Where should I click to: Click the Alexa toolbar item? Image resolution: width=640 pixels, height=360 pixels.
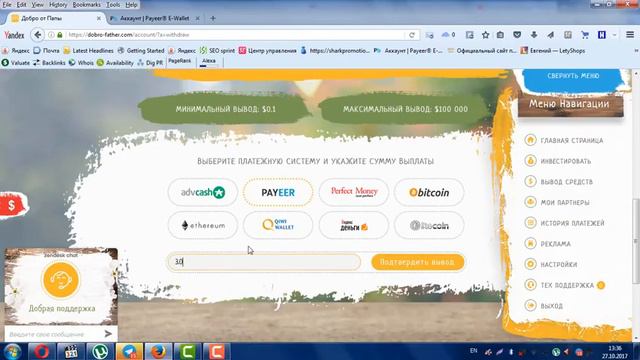tap(209, 61)
